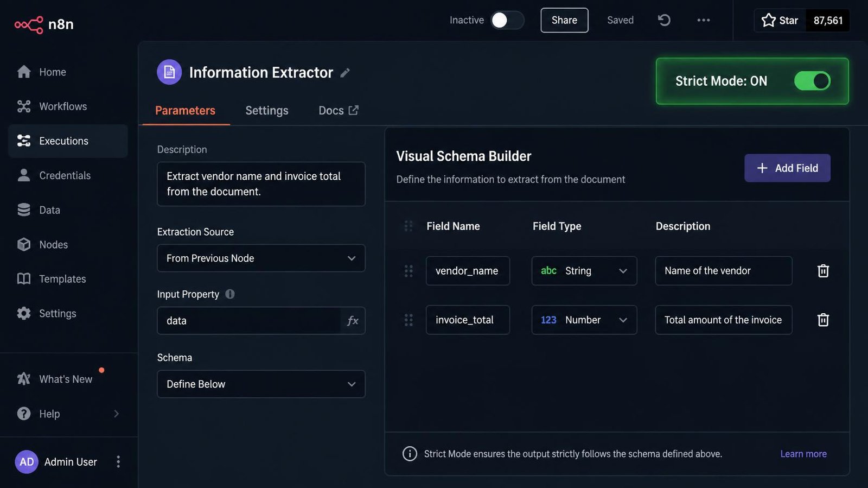Go to Workflows in sidebar
This screenshot has width=868, height=488.
(x=68, y=106)
